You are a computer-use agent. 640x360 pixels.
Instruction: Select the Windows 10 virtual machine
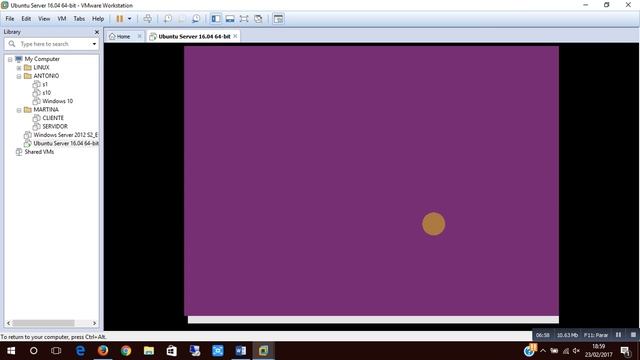point(57,101)
